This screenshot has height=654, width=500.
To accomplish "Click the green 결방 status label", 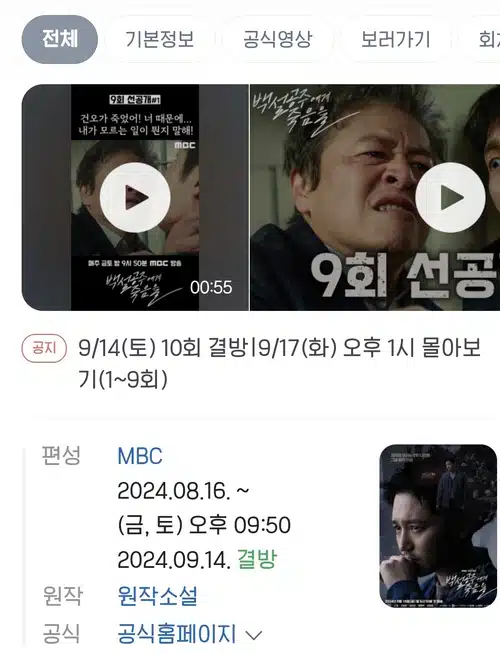I will [257, 559].
